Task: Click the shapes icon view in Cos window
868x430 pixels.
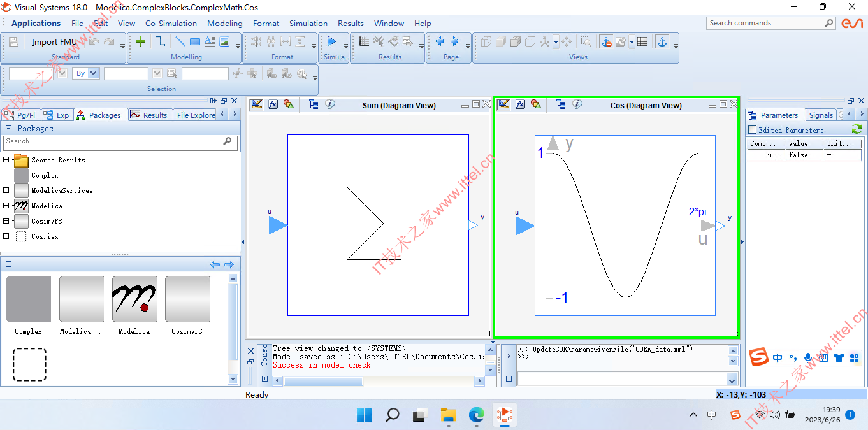Action: tap(536, 104)
